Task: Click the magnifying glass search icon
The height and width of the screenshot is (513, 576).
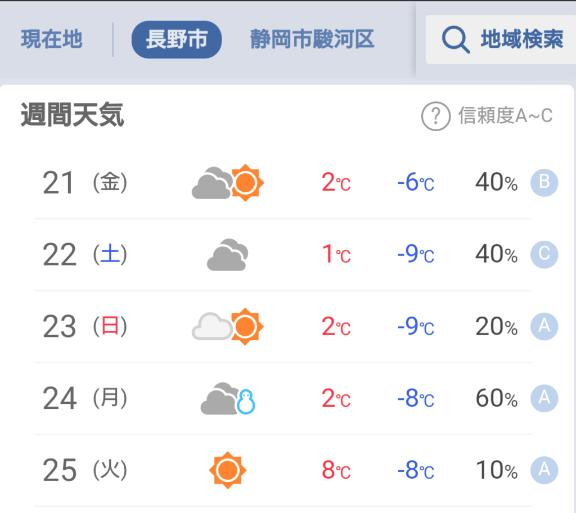Action: point(456,39)
